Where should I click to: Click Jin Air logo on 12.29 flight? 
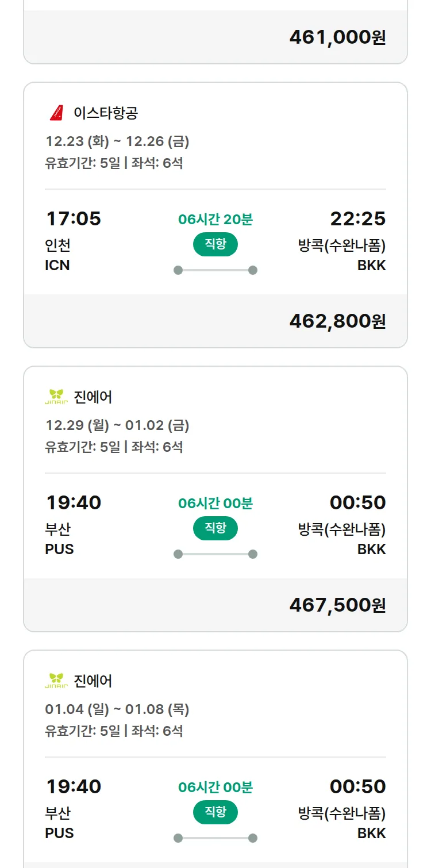tap(56, 397)
